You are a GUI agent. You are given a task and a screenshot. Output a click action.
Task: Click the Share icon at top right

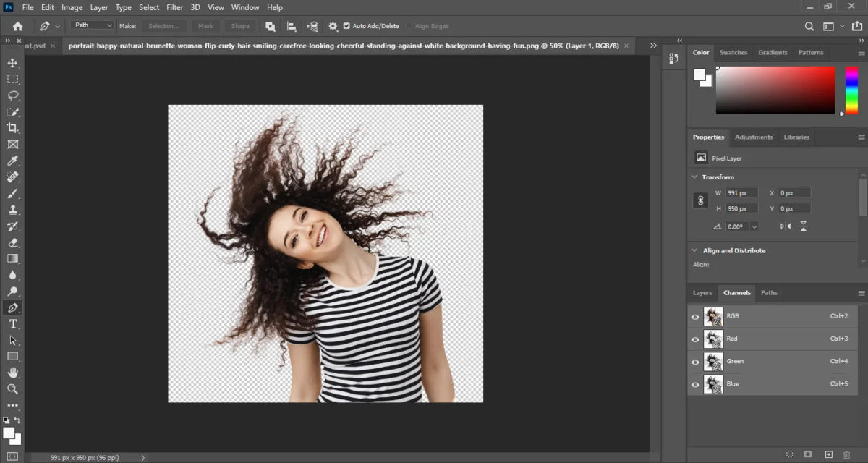pos(857,26)
